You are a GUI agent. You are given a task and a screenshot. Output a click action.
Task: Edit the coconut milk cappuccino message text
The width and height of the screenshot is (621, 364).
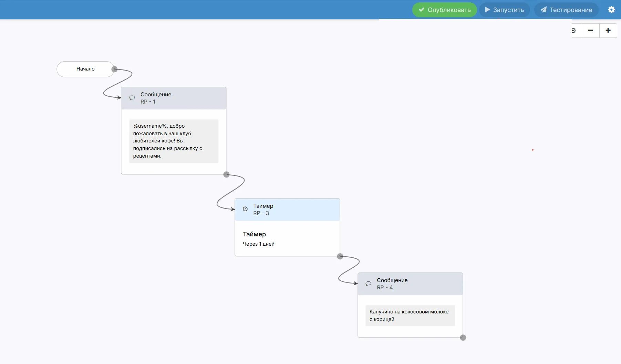tap(410, 315)
